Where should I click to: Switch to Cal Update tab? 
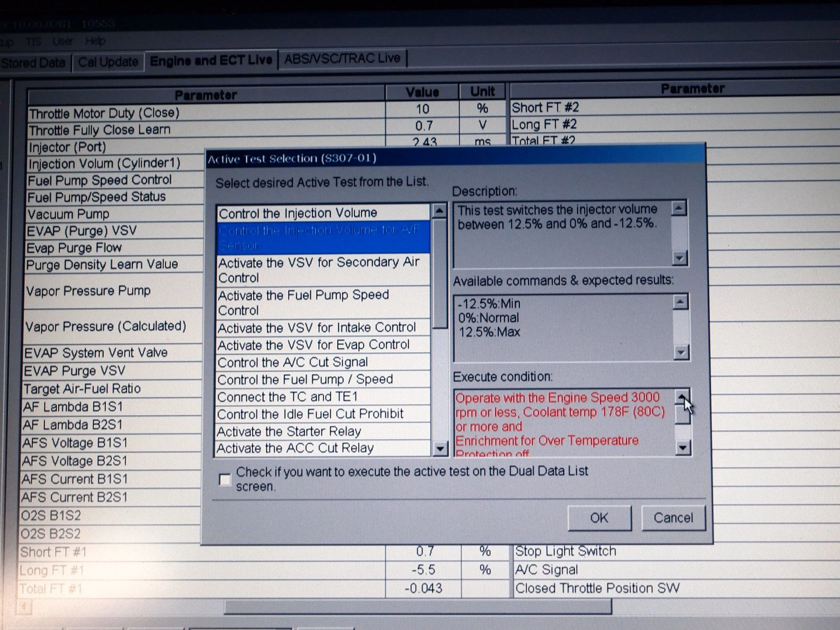[108, 62]
